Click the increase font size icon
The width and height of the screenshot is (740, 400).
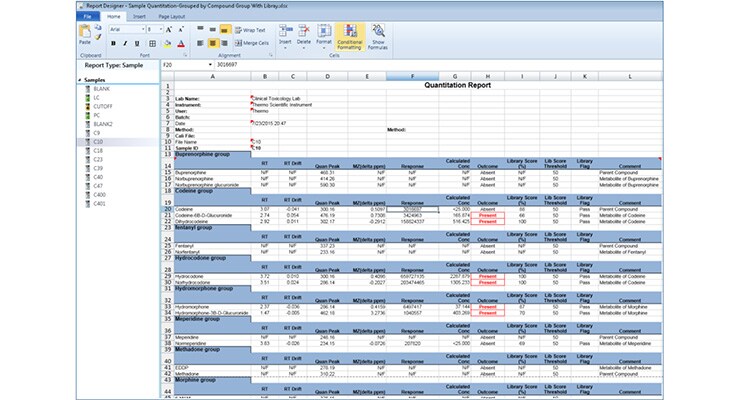170,30
